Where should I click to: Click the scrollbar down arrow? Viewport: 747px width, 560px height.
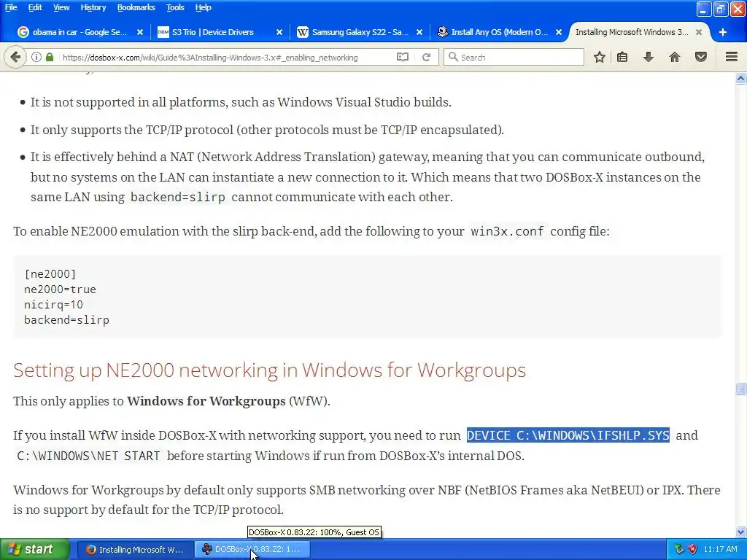[x=741, y=532]
